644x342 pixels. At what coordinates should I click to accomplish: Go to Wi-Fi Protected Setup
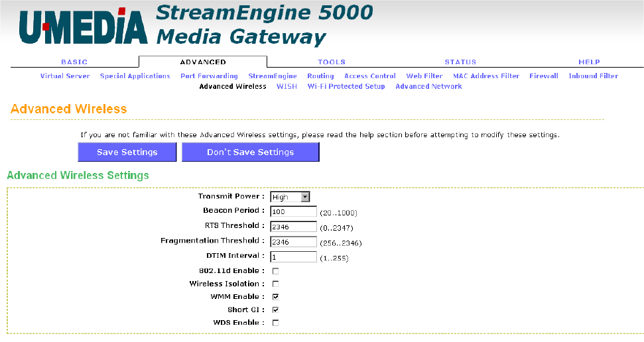346,86
